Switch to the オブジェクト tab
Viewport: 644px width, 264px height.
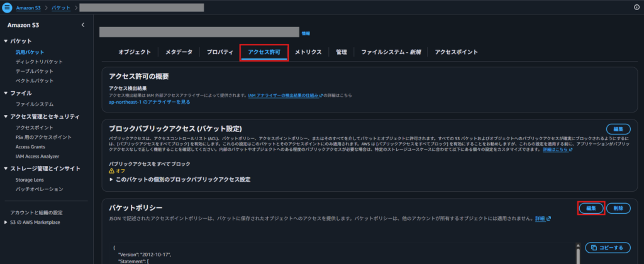tap(135, 52)
